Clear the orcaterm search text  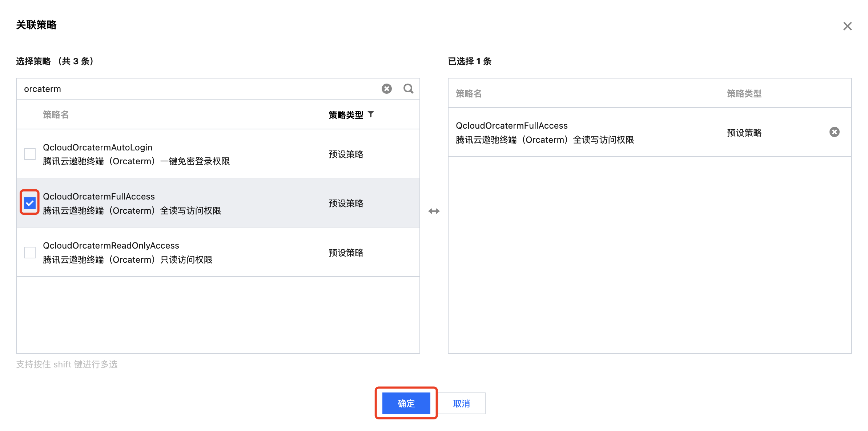pyautogui.click(x=387, y=89)
